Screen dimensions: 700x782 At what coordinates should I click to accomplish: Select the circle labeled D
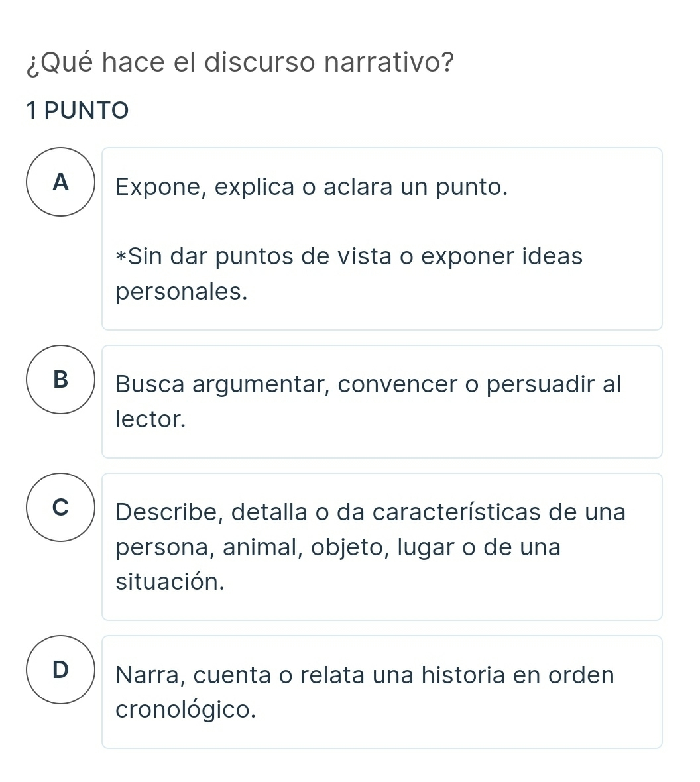(61, 669)
